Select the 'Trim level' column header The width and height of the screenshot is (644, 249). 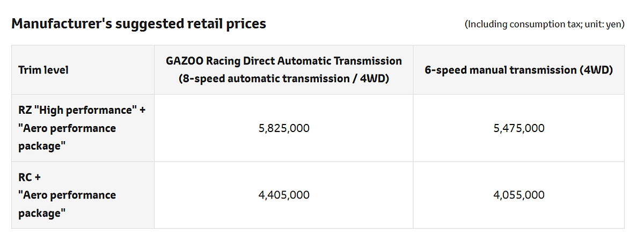pos(43,70)
